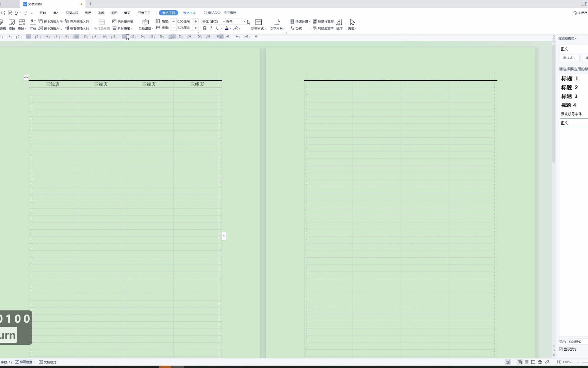Click the 排序 sort icon
Viewport: 588px width, 368px height.
pyautogui.click(x=339, y=25)
